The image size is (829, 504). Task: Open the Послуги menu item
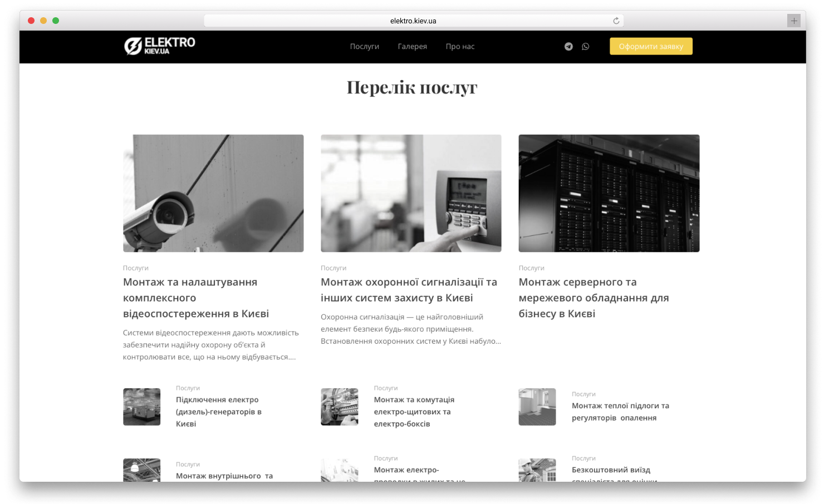(x=364, y=47)
